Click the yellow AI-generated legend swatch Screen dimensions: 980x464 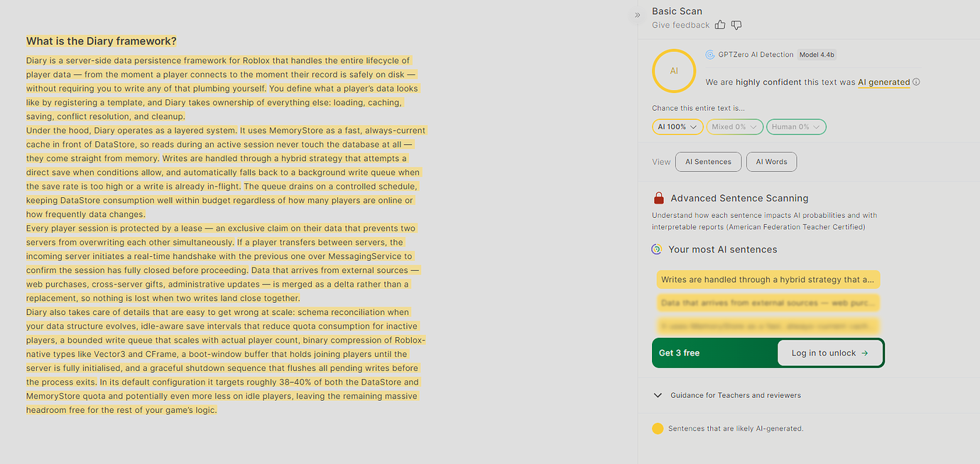click(x=658, y=429)
